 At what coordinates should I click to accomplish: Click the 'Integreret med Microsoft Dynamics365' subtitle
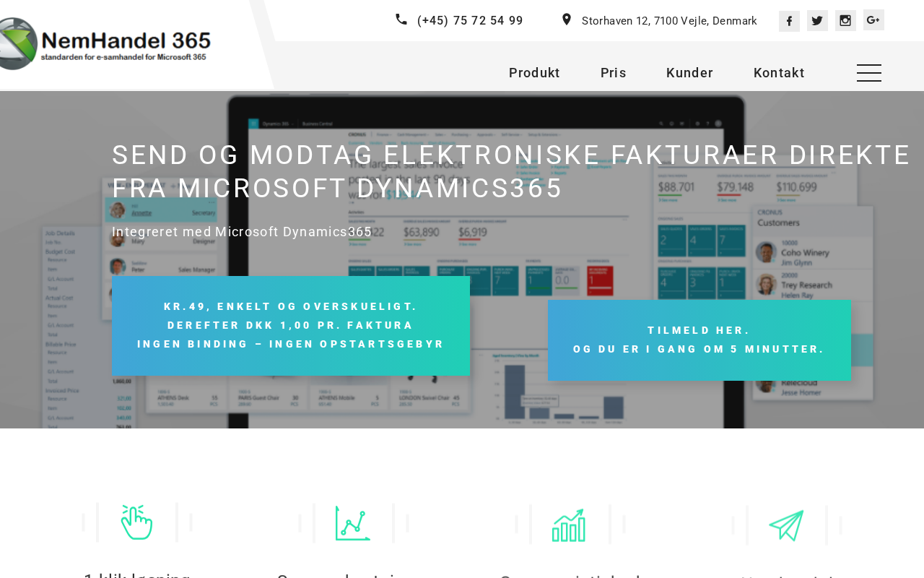pos(242,232)
